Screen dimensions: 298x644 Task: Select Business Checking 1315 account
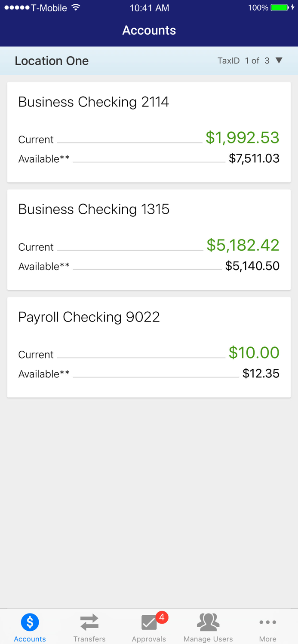(149, 238)
